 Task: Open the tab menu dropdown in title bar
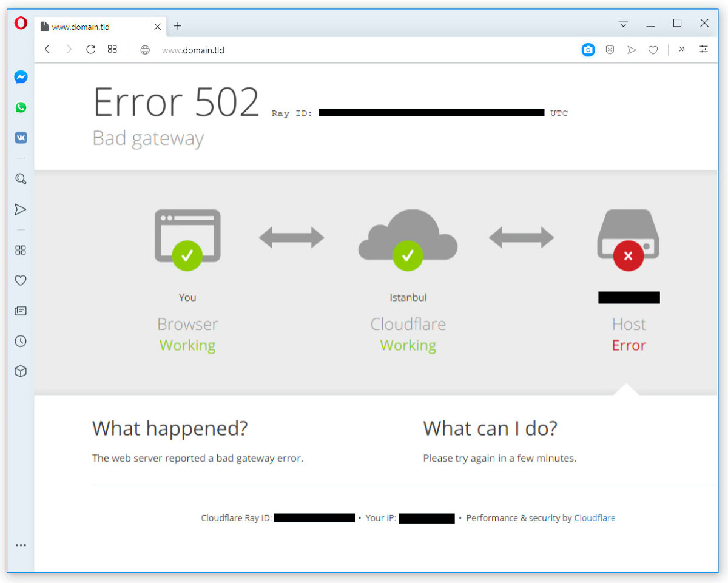[623, 23]
